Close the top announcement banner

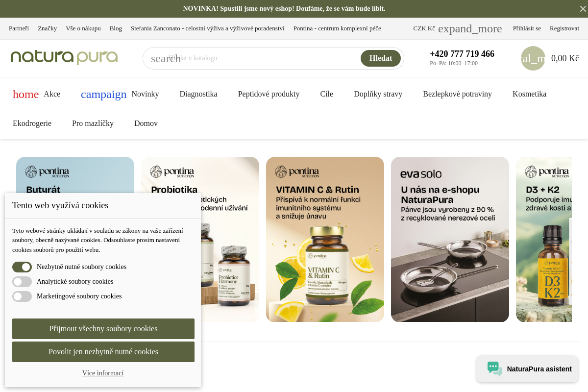point(583,9)
